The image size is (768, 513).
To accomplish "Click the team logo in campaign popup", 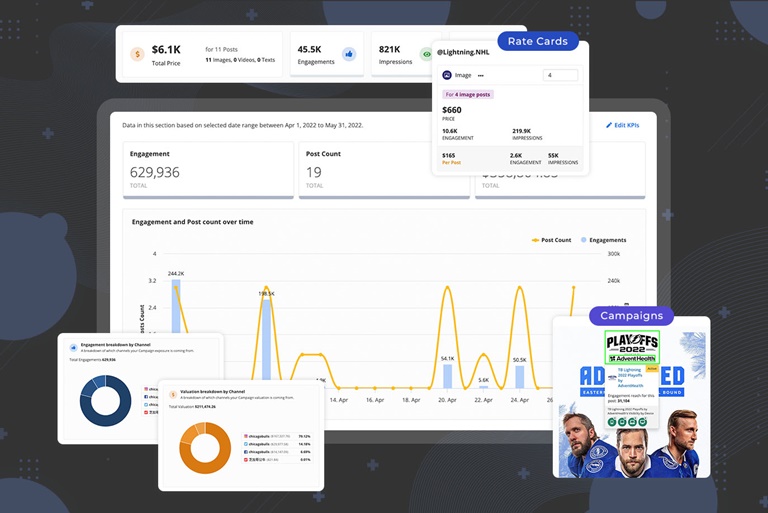I will (612, 378).
